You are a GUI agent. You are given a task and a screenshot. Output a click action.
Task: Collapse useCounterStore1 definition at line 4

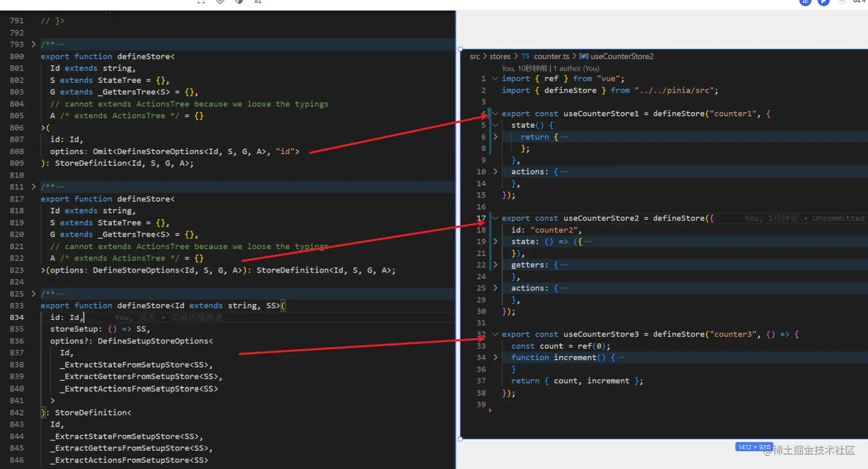pyautogui.click(x=495, y=114)
